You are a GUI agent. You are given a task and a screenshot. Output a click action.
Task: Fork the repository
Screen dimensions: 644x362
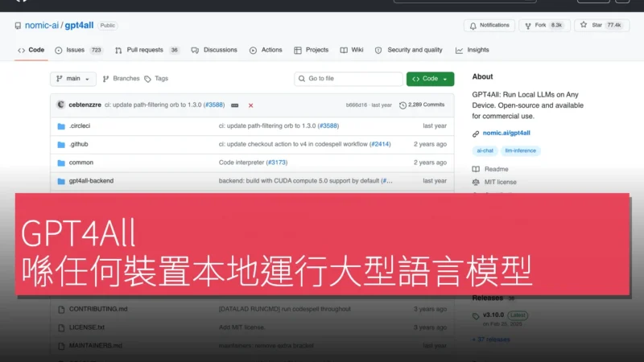[x=544, y=26]
